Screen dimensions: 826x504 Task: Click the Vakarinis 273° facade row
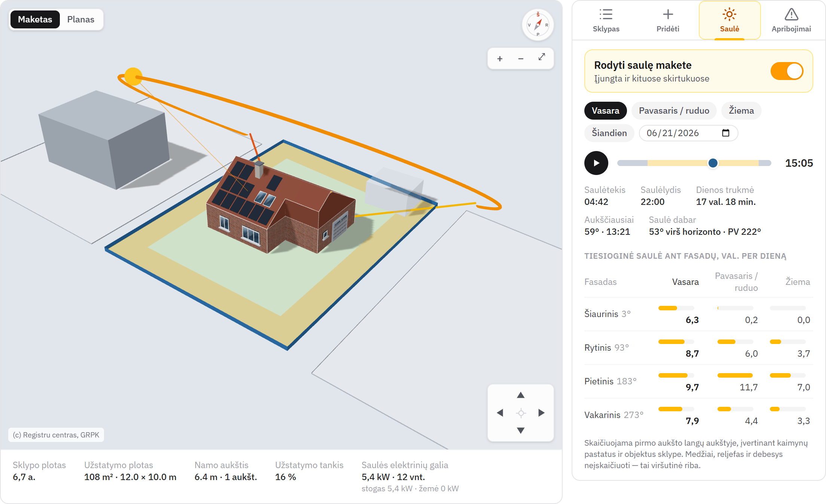point(699,415)
